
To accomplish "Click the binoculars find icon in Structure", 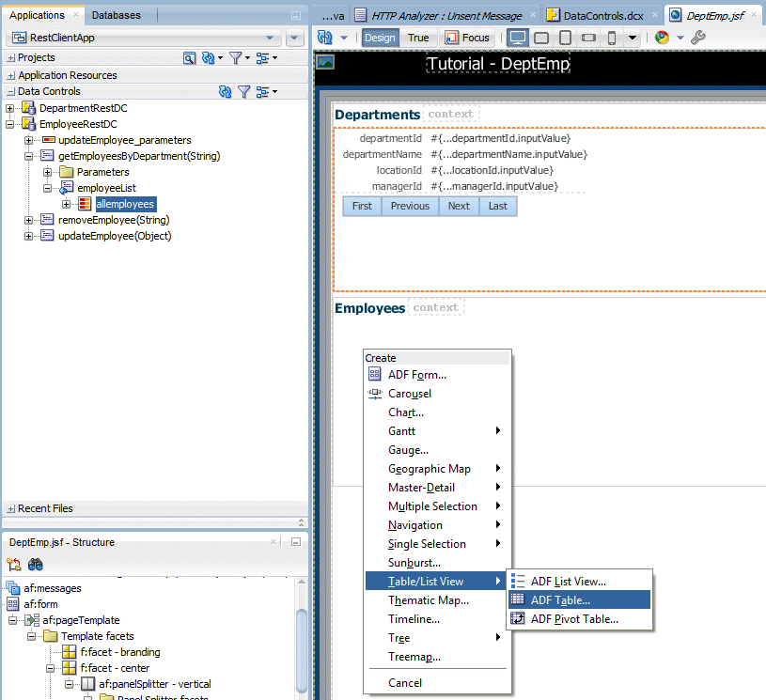I will point(35,564).
